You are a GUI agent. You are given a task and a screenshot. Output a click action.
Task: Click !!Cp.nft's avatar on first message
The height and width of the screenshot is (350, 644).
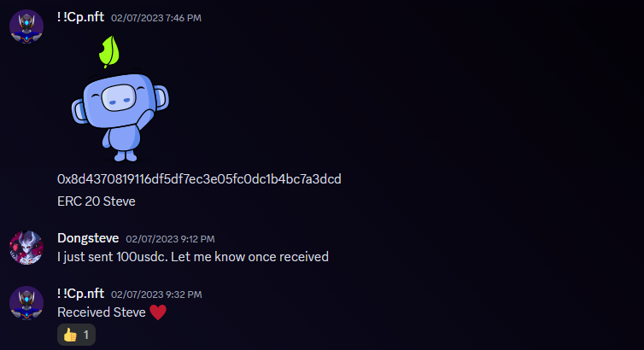pos(26,26)
